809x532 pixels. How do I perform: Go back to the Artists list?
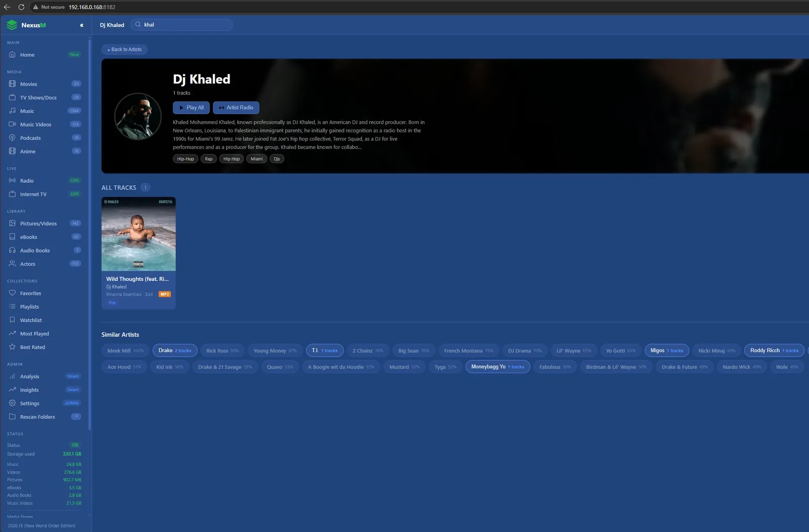pos(124,50)
